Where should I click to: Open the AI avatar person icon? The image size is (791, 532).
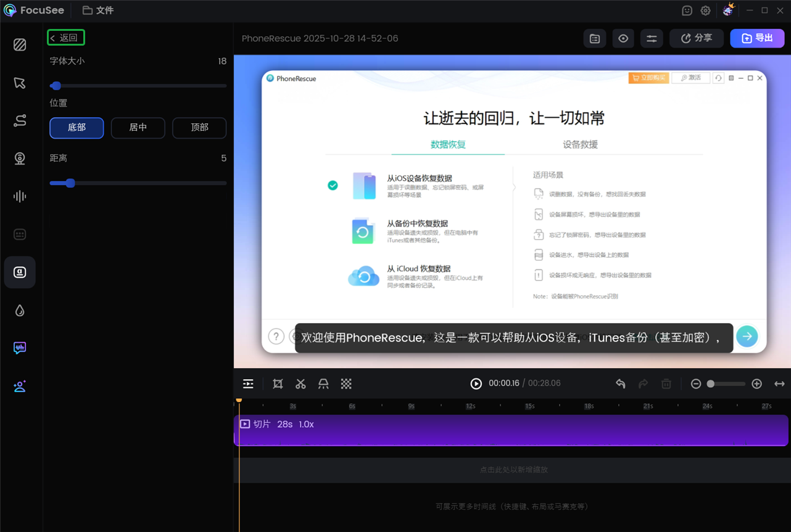point(20,387)
